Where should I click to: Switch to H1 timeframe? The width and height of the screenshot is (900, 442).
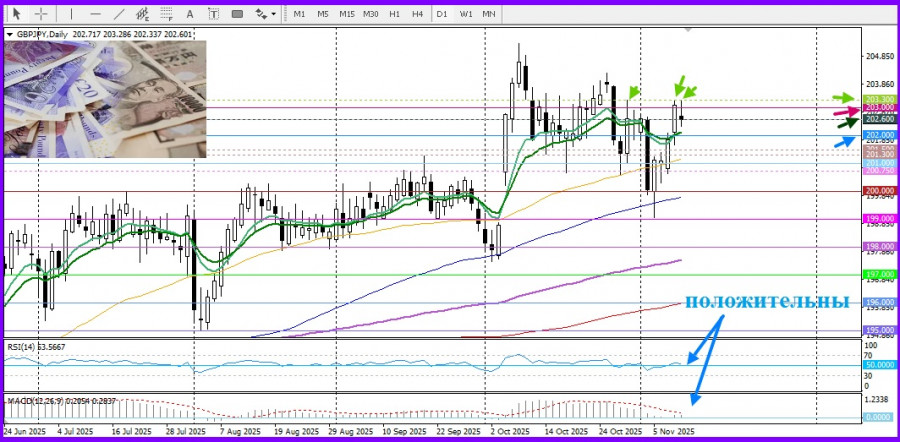coord(394,14)
